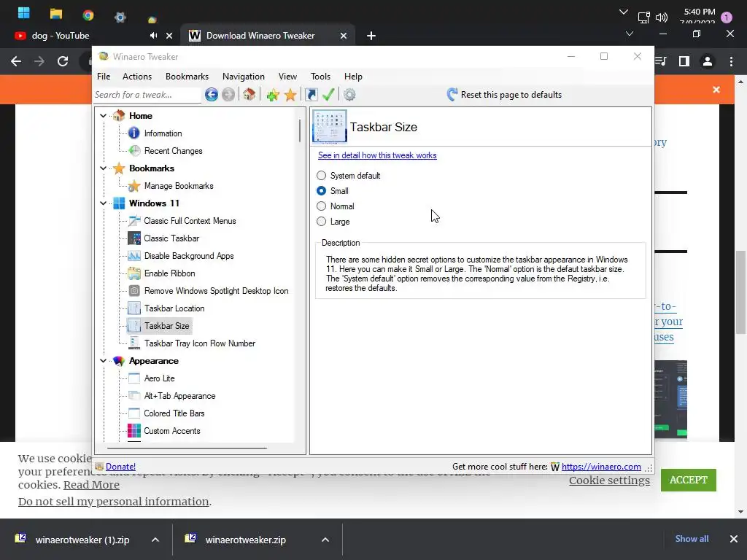Click the Remove Windows Spotlight Desktop Icon icon
Viewport: 747px width, 560px height.
pyautogui.click(x=134, y=291)
